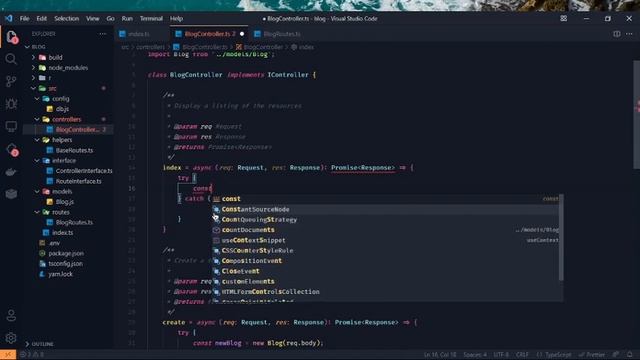Select the 'customElements' suggestion

pos(386,281)
